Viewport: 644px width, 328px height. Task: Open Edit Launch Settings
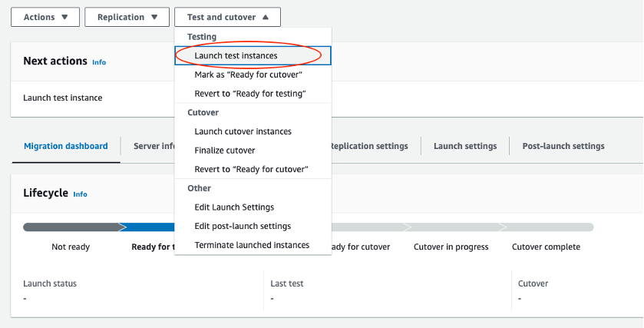234,207
